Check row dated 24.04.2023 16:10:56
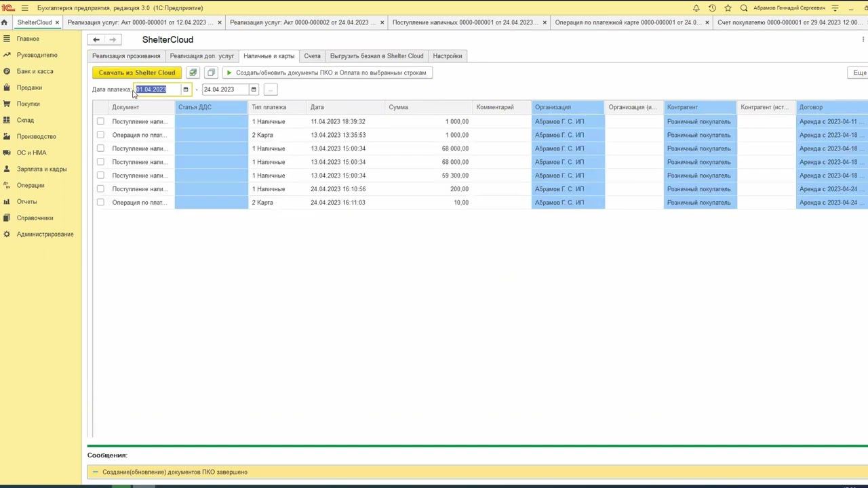The height and width of the screenshot is (488, 868). [x=100, y=189]
